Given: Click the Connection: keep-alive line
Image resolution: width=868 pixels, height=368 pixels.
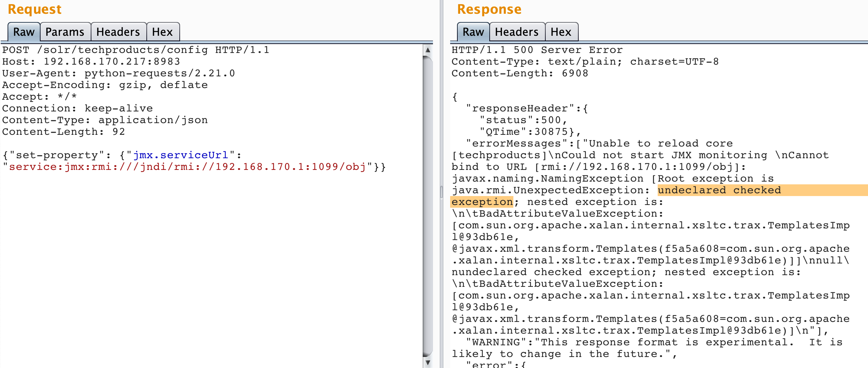Looking at the screenshot, I should 77,108.
